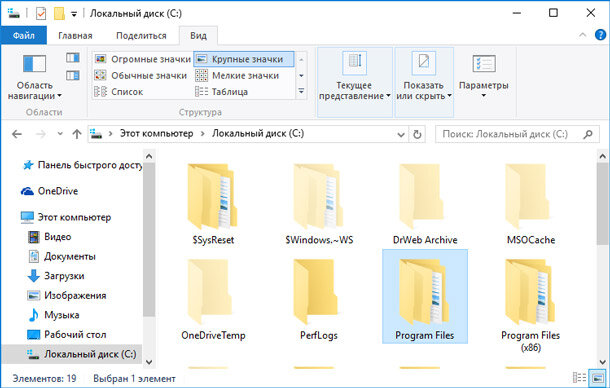This screenshot has width=610, height=388.
Task: Open the recent locations dropdown arrow
Action: (x=60, y=133)
